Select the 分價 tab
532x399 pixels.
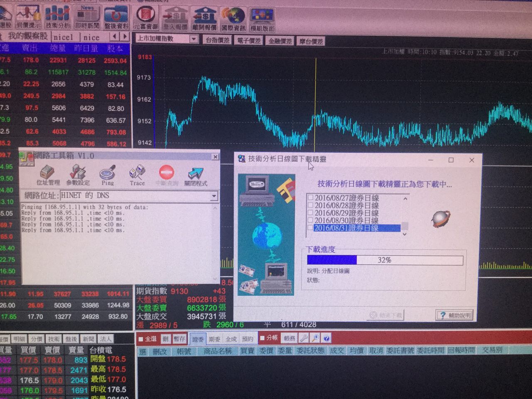pos(37,339)
